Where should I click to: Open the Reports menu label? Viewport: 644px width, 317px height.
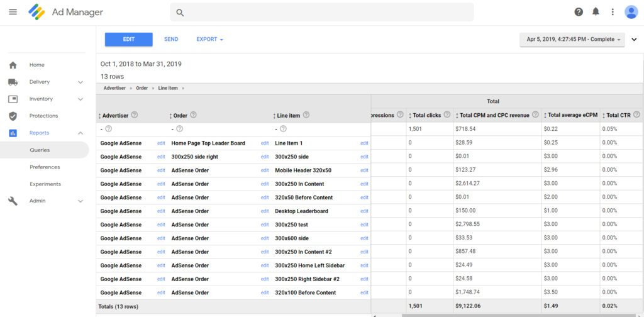(x=40, y=133)
